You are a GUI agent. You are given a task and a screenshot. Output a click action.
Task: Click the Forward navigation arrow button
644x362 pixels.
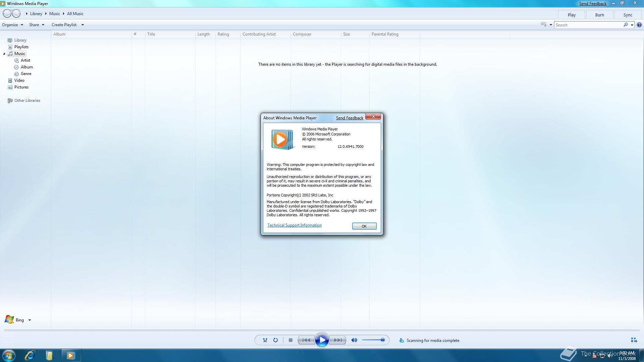(16, 14)
